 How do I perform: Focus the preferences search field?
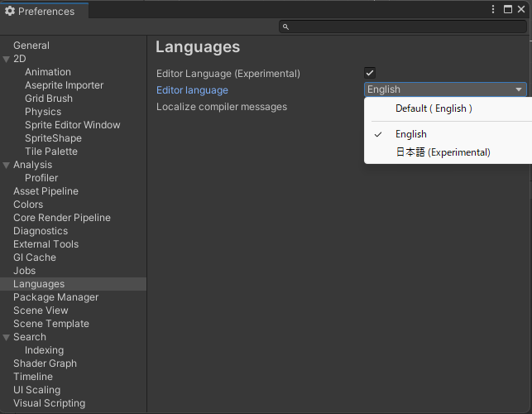[x=403, y=26]
